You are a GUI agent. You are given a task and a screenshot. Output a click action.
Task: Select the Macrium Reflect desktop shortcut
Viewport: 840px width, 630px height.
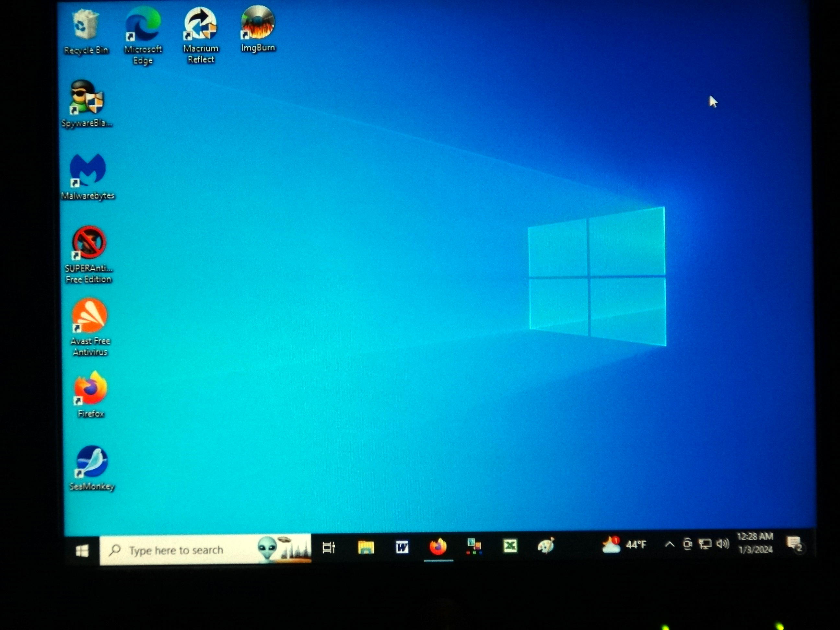click(x=201, y=35)
